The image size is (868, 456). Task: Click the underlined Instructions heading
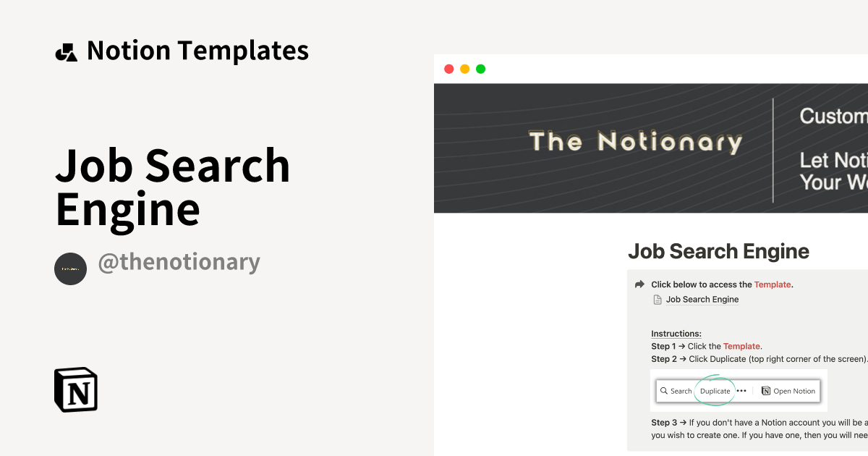click(x=676, y=334)
